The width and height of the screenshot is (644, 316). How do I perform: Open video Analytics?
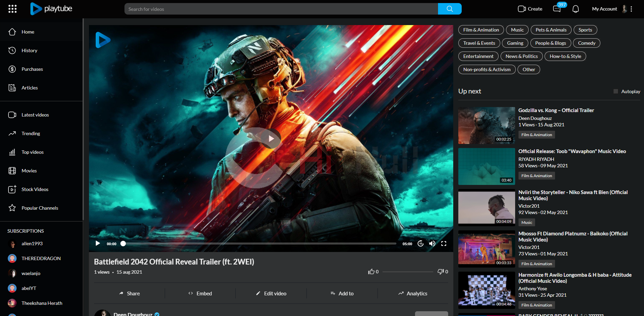pos(413,293)
